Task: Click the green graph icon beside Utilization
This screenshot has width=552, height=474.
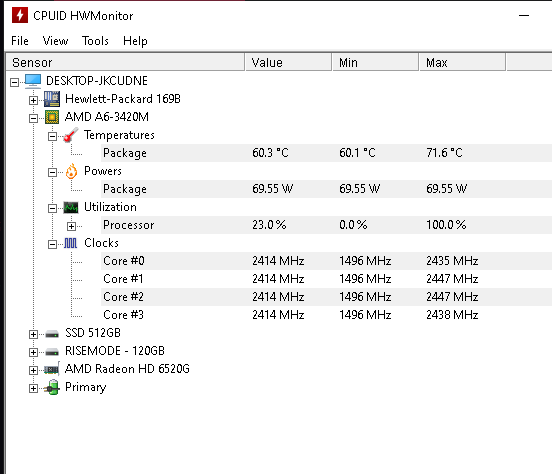Action: (71, 207)
